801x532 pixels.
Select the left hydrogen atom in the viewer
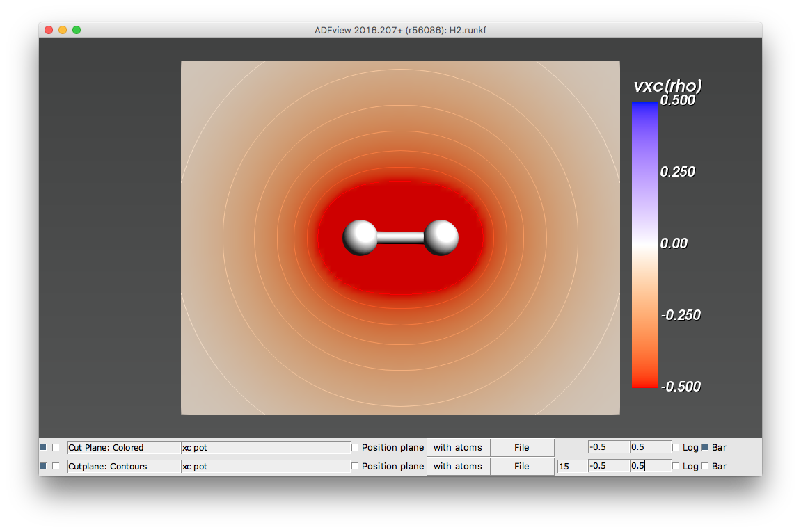[x=360, y=237]
